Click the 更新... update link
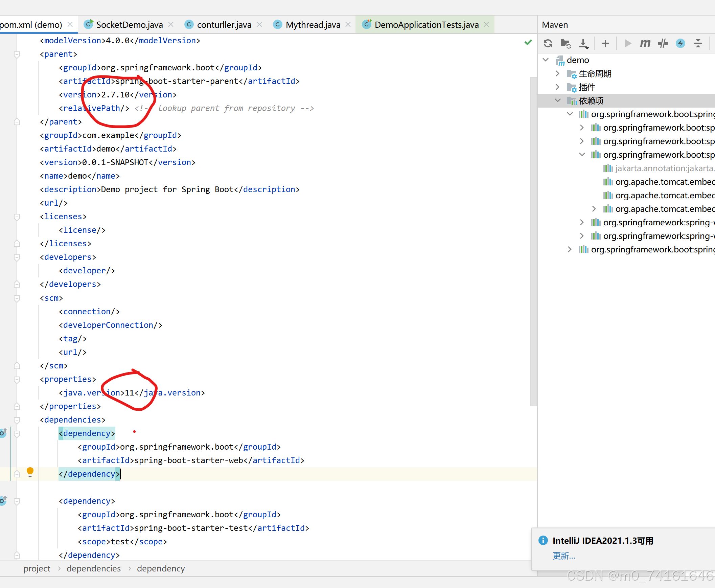 click(564, 556)
